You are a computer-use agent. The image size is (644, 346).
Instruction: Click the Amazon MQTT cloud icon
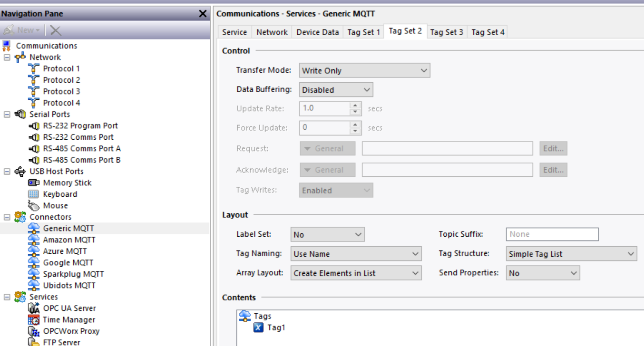click(x=34, y=240)
